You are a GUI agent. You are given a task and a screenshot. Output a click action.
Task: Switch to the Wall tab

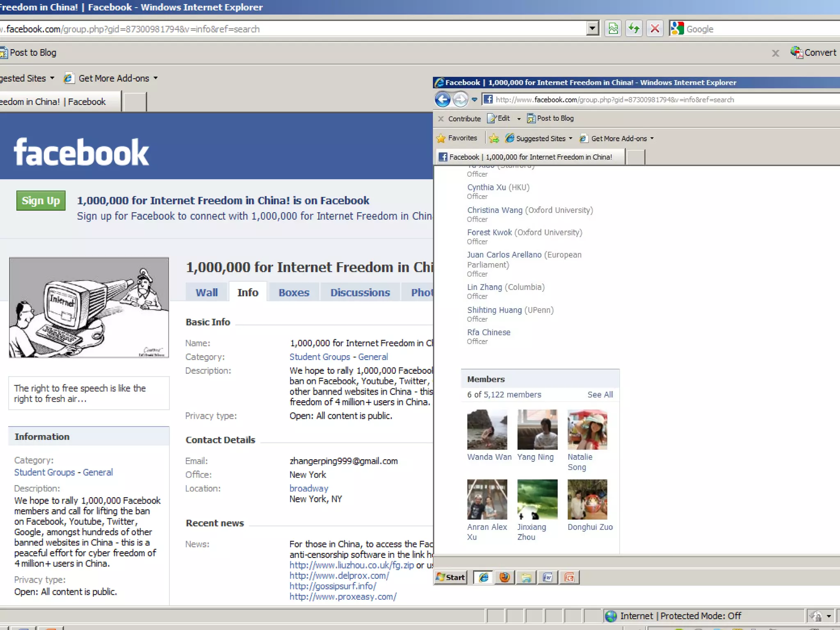(206, 292)
